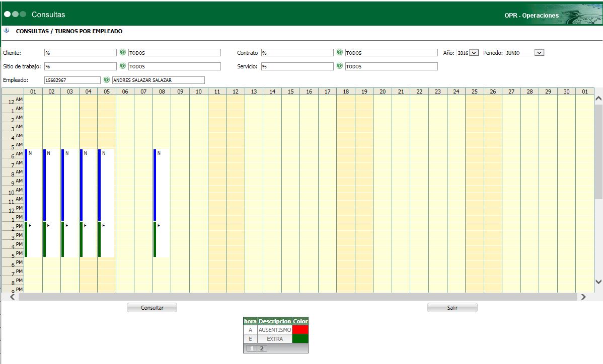Click the Empleado ID field 15682967
Screen dimensions: 603x364
pyautogui.click(x=72, y=80)
